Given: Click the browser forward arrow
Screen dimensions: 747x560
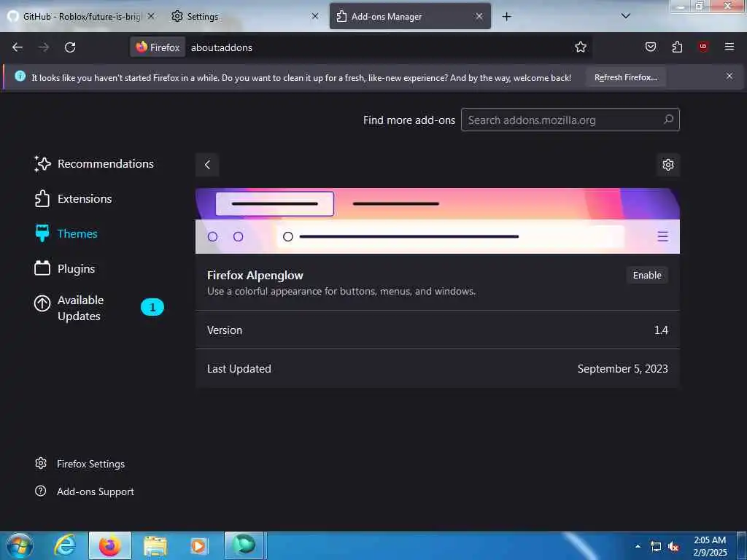Looking at the screenshot, I should point(44,47).
